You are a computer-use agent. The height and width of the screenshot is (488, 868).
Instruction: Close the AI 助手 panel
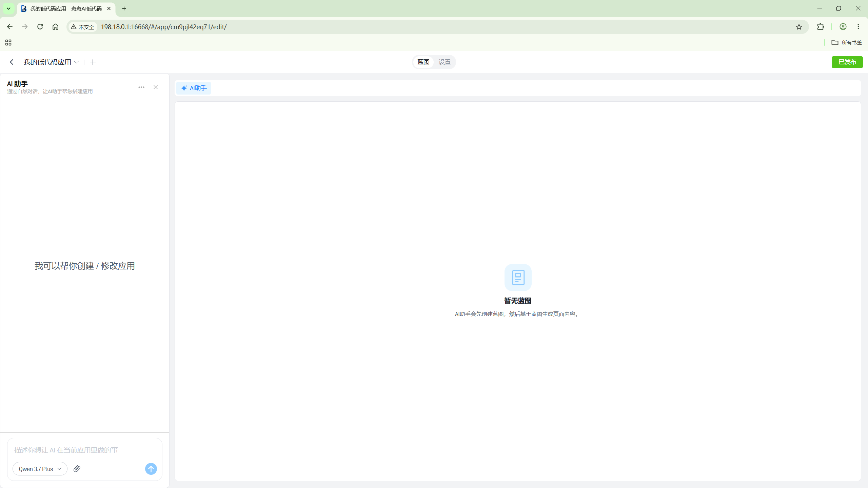(156, 87)
